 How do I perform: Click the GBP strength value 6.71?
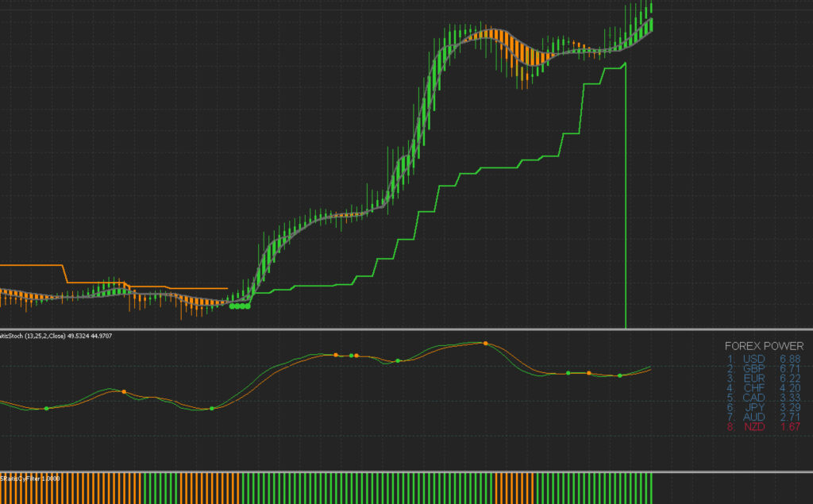point(790,368)
